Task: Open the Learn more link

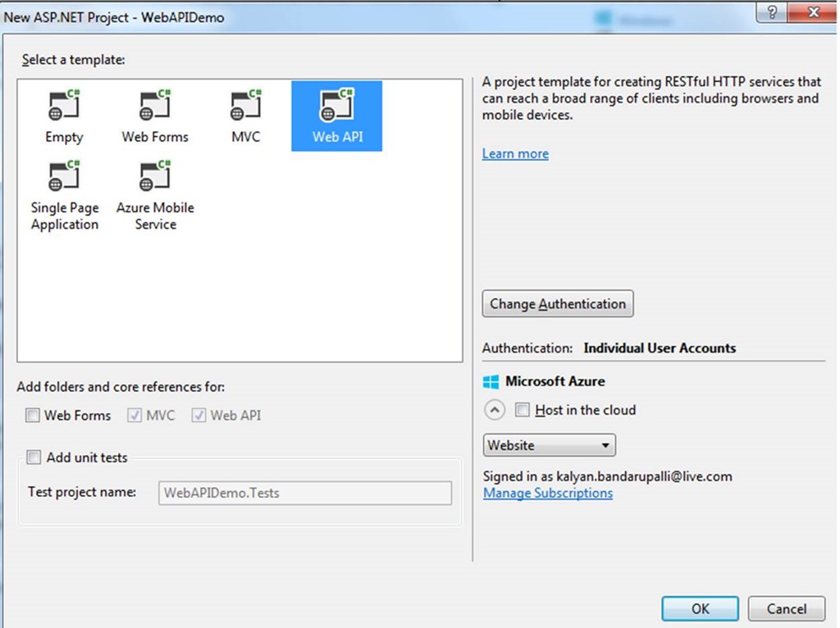Action: pyautogui.click(x=515, y=153)
